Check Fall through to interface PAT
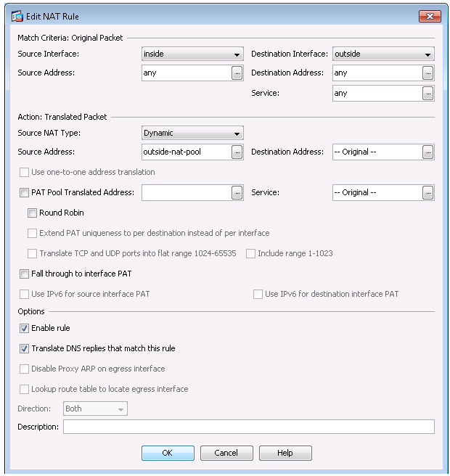 click(24, 274)
